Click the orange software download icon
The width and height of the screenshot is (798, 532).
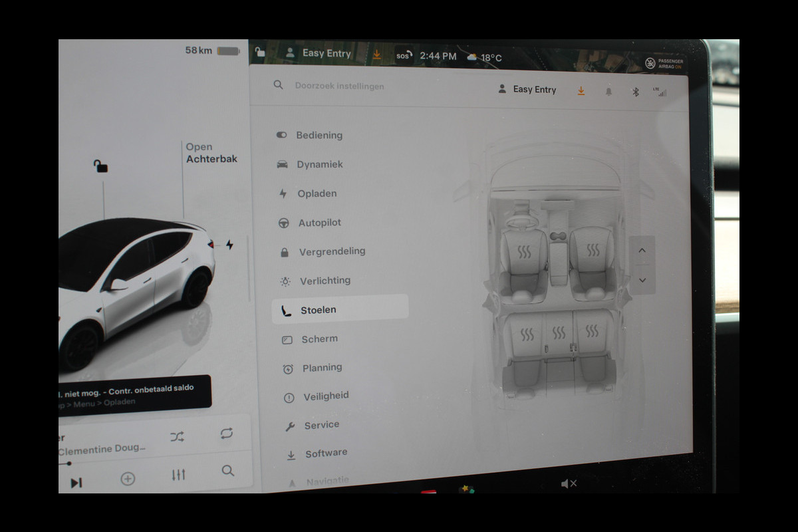pos(581,90)
